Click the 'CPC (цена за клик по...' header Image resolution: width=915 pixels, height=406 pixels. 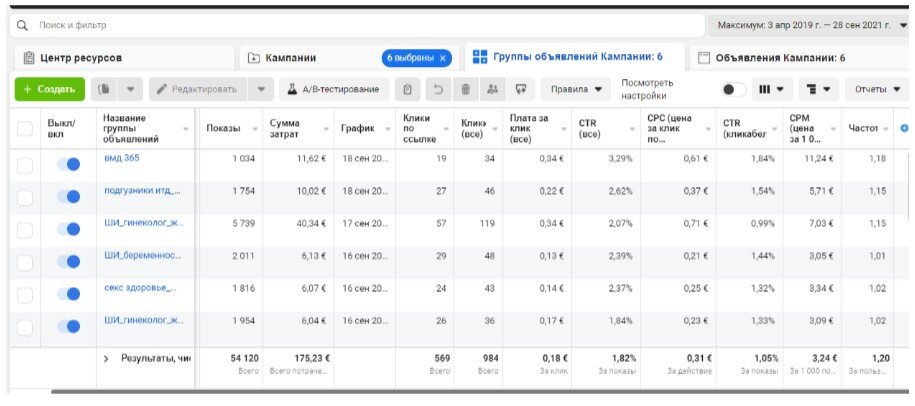(x=678, y=128)
